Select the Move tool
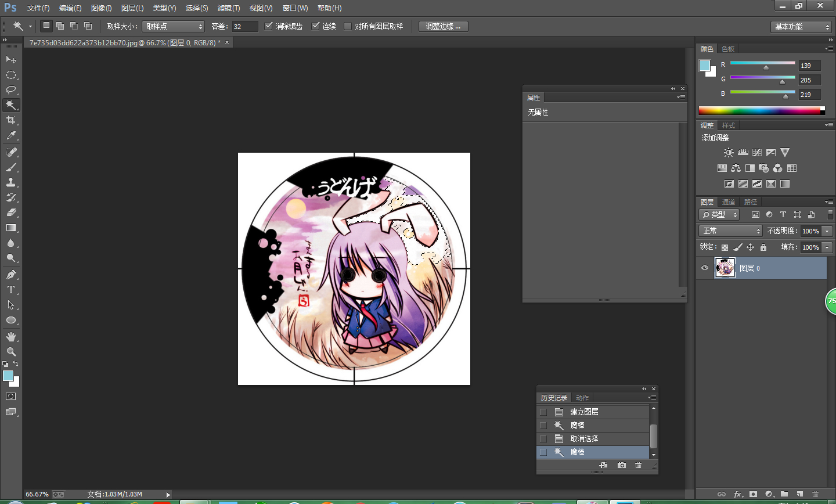 point(11,59)
